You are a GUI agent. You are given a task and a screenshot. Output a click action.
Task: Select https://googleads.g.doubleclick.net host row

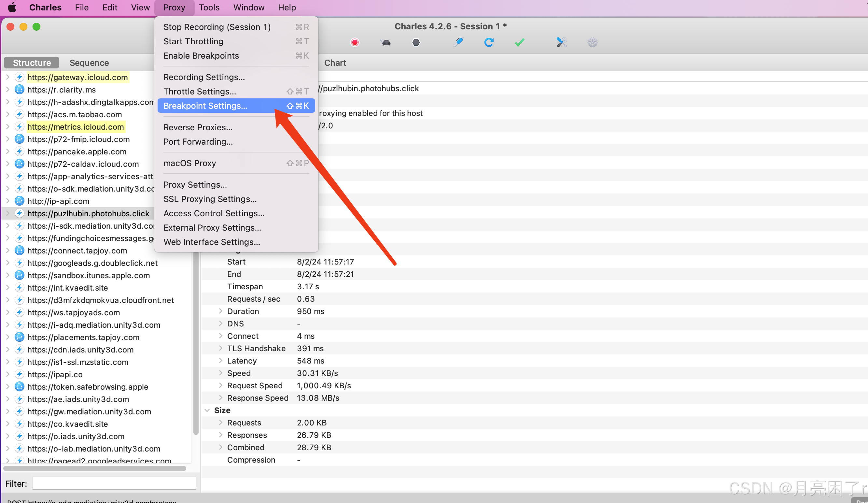pyautogui.click(x=96, y=263)
